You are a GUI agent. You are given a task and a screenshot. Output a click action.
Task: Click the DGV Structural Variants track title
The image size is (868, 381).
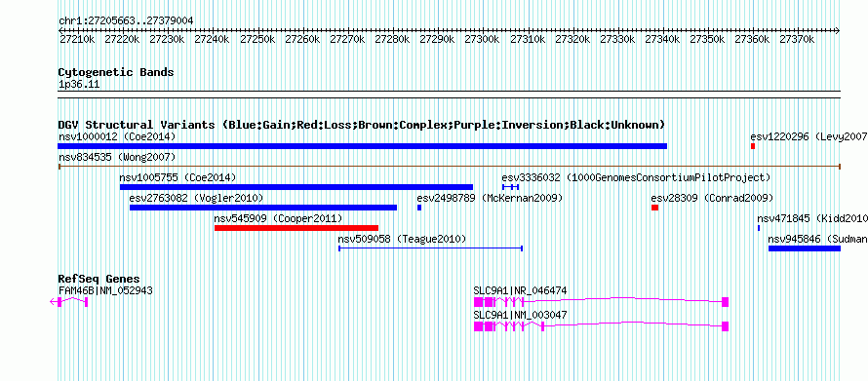click(x=362, y=125)
